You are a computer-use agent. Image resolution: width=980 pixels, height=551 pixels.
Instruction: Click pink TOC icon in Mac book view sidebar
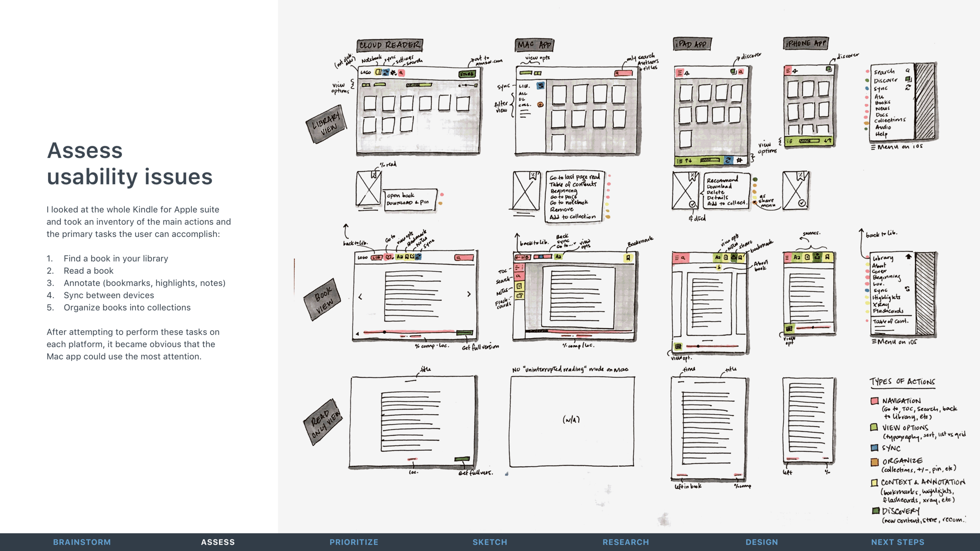(519, 268)
